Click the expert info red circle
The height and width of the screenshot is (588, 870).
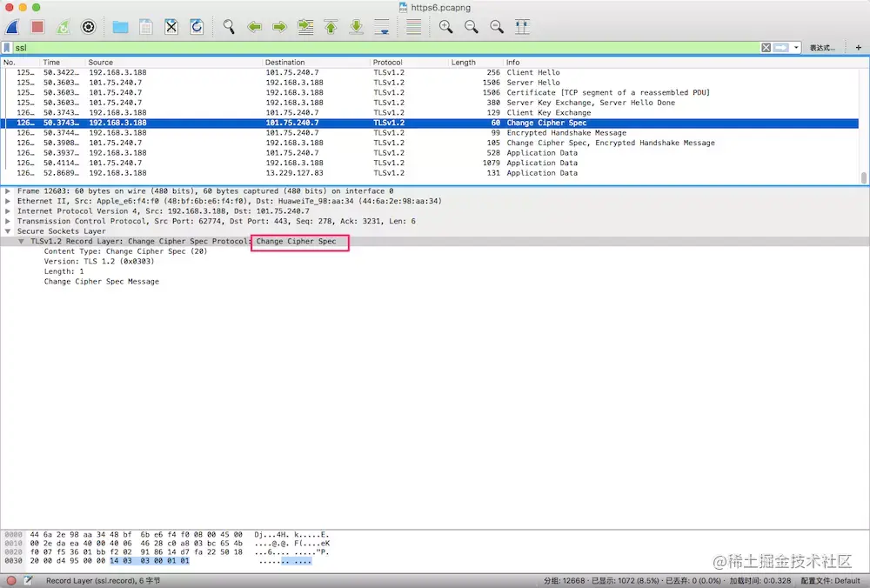tap(10, 581)
